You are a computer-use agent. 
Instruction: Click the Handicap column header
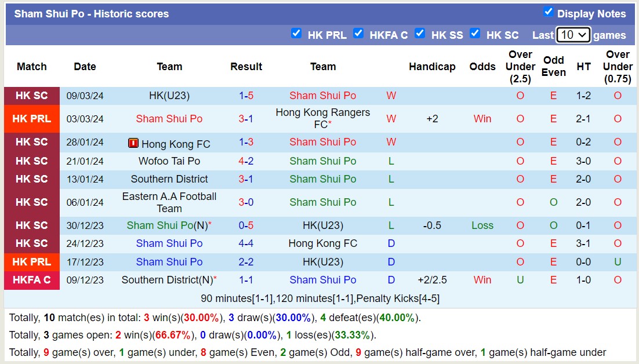(432, 67)
